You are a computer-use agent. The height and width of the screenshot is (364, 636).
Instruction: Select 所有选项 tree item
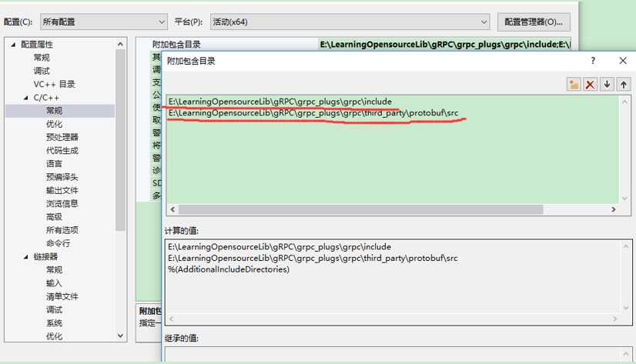tap(62, 230)
